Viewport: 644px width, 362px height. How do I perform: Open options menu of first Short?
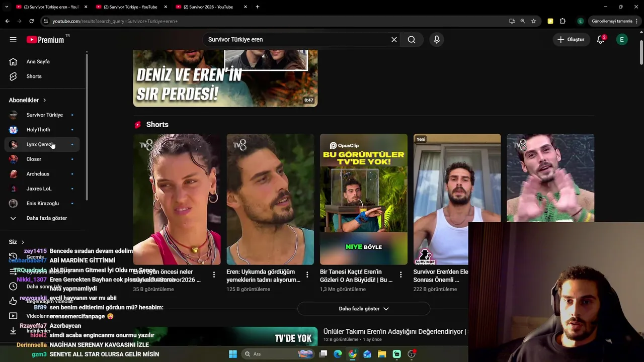(x=214, y=275)
